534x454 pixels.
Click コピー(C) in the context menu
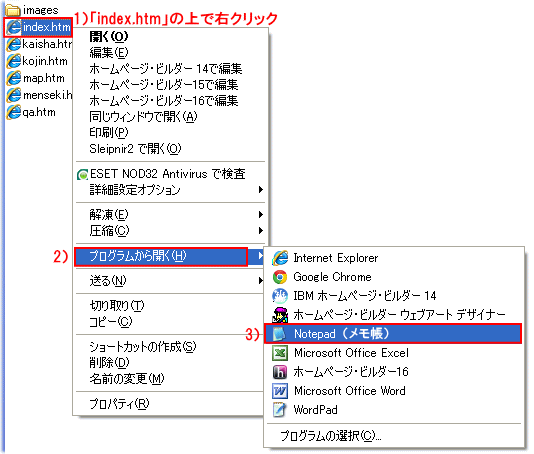(110, 322)
